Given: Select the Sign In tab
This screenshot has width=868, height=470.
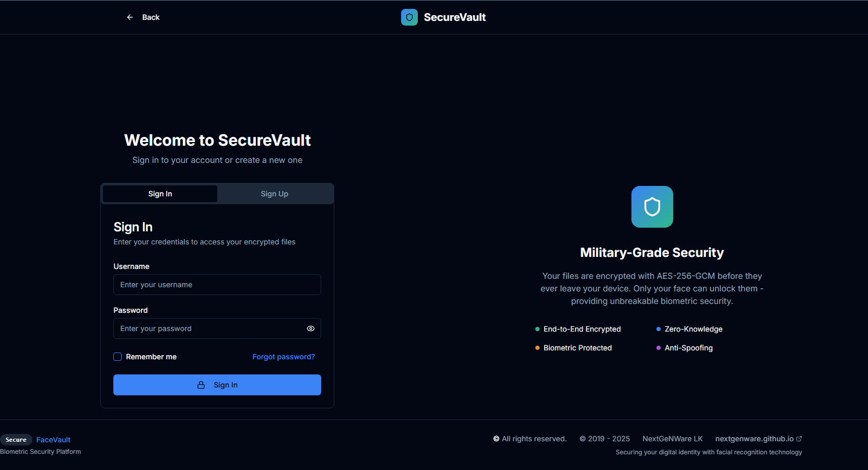Looking at the screenshot, I should coord(160,193).
